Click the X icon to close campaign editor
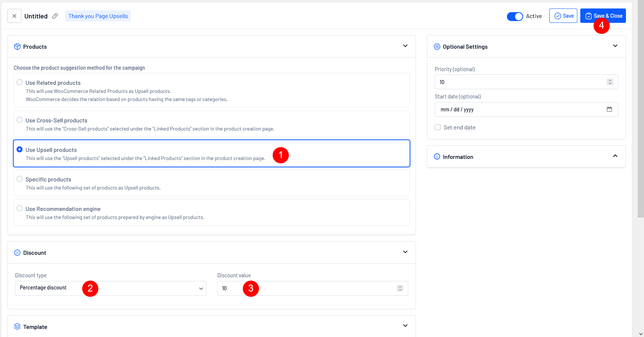The width and height of the screenshot is (644, 337). point(14,16)
